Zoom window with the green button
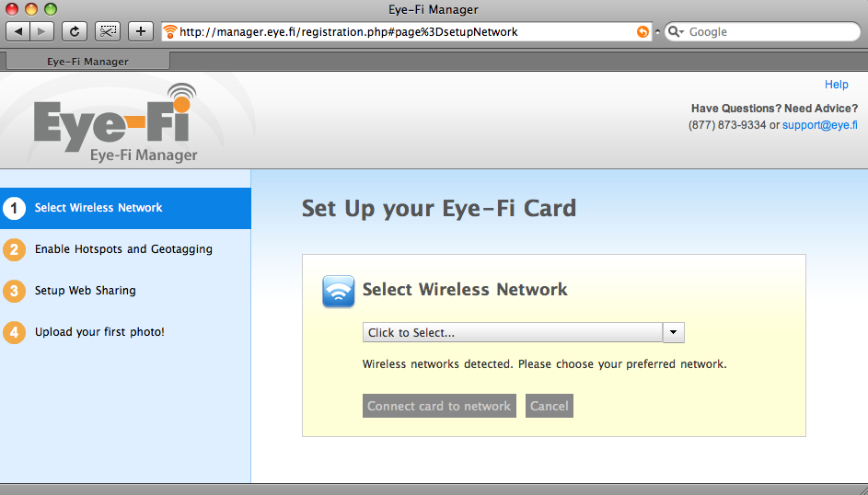 [x=51, y=9]
